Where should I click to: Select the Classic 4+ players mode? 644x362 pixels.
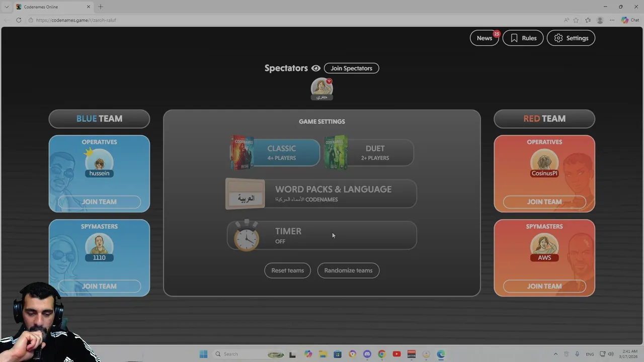coord(275,152)
